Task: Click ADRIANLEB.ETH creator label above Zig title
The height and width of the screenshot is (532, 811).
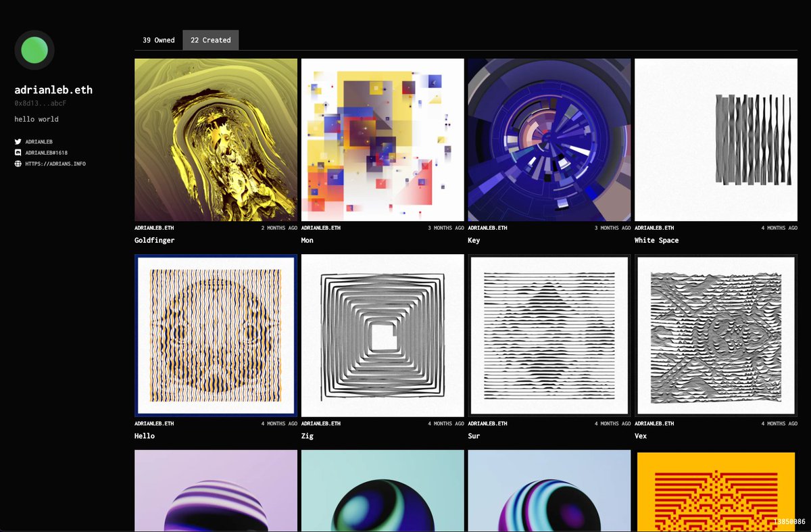Action: tap(321, 424)
